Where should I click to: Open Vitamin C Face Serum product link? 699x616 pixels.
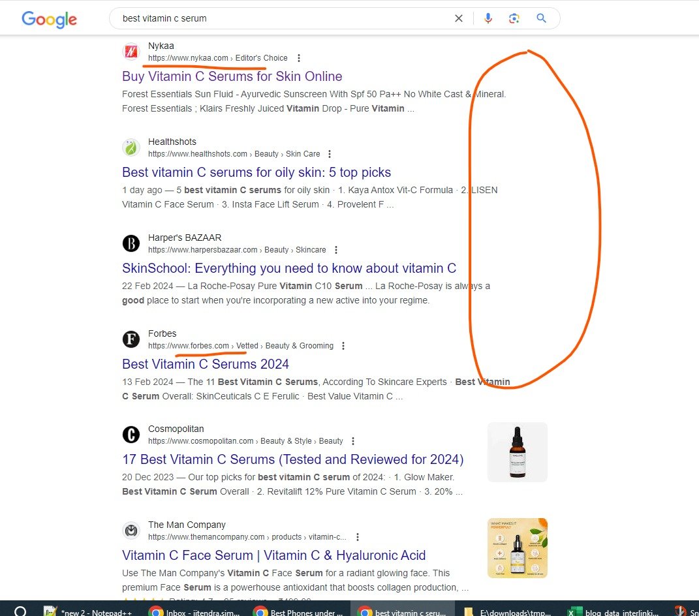(x=273, y=555)
